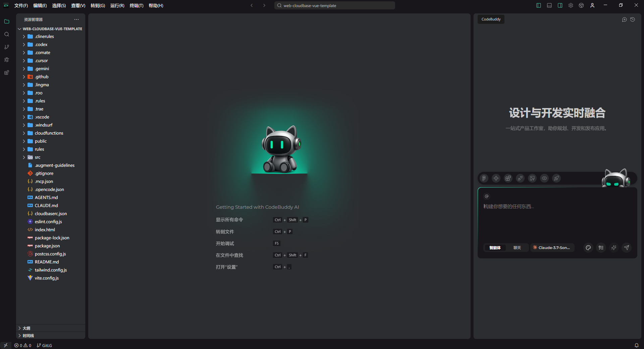
Task: Collapse the WEB-CLOUDBASE-VUE-TEMPLATE root folder
Action: point(51,29)
